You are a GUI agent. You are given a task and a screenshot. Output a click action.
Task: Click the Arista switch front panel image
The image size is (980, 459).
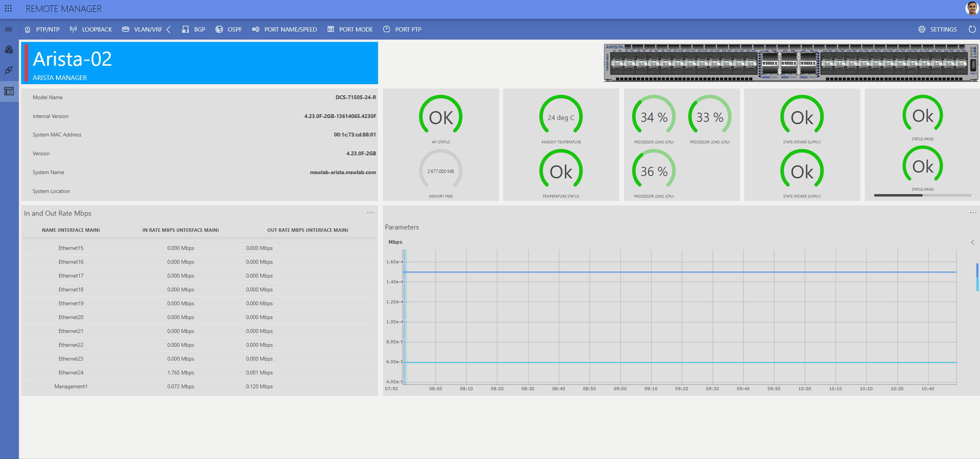click(791, 63)
